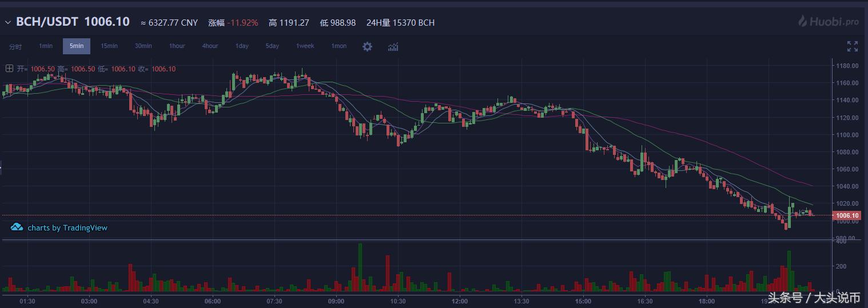Toggle the 1day interval
The height and width of the screenshot is (308, 868).
click(x=242, y=46)
